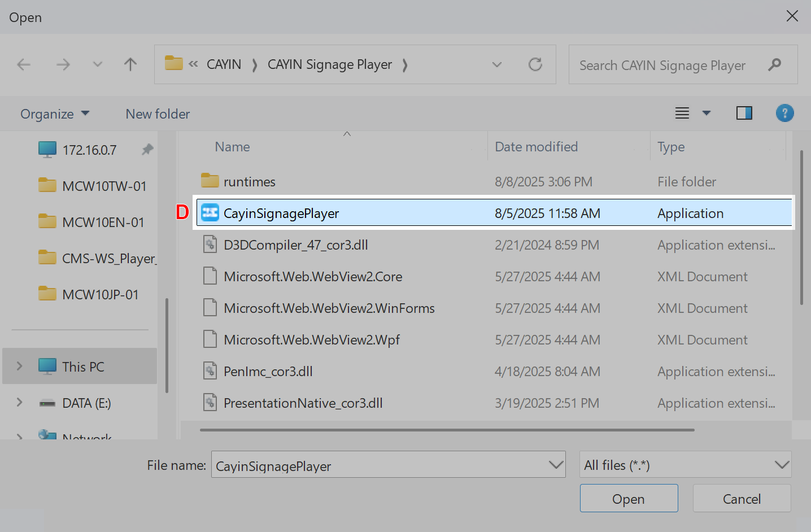Click the CayinSignagePlayer app icon
Image resolution: width=811 pixels, height=532 pixels.
coord(210,212)
